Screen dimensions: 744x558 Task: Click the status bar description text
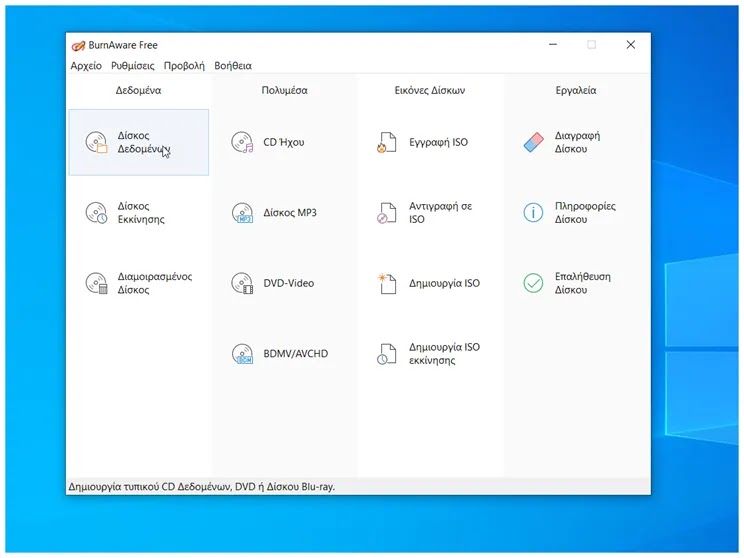[x=202, y=487]
